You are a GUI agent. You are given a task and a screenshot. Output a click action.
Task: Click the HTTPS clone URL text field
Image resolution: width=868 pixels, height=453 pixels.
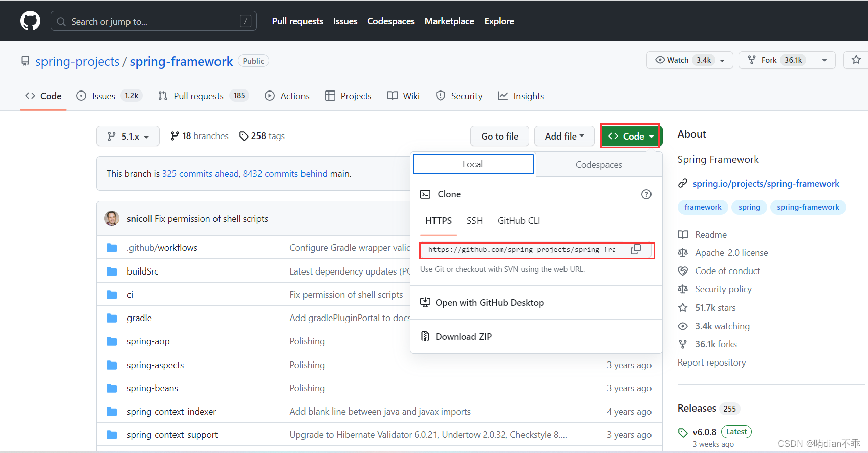(x=522, y=249)
